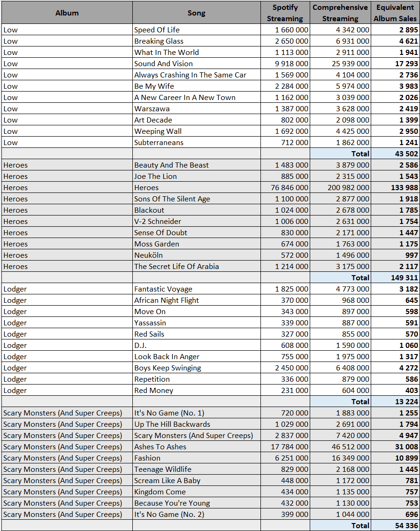Select the song cell Look Back In Anger
The image size is (420, 531).
197,356
